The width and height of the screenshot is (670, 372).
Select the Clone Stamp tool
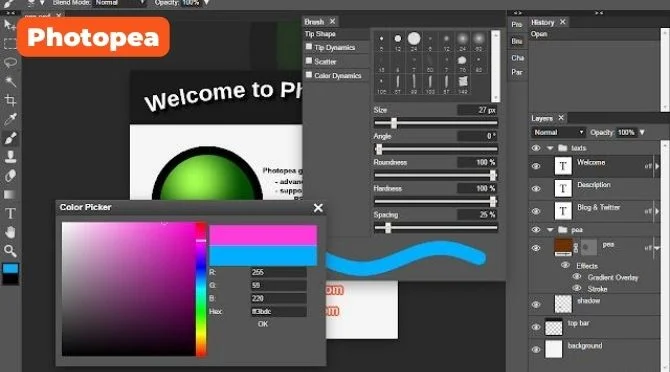point(10,157)
